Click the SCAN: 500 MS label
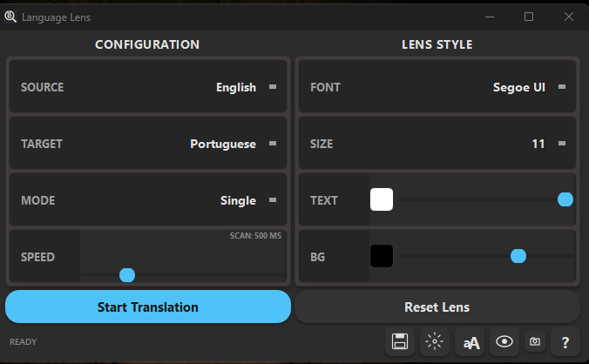The width and height of the screenshot is (589, 364). (x=255, y=236)
